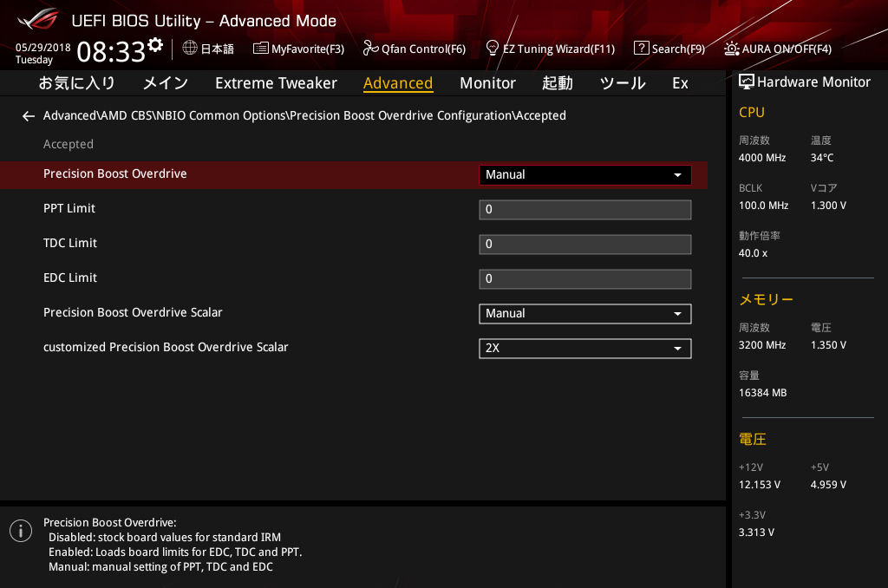Click the globe language icon
The width and height of the screenshot is (888, 588).
tap(190, 49)
